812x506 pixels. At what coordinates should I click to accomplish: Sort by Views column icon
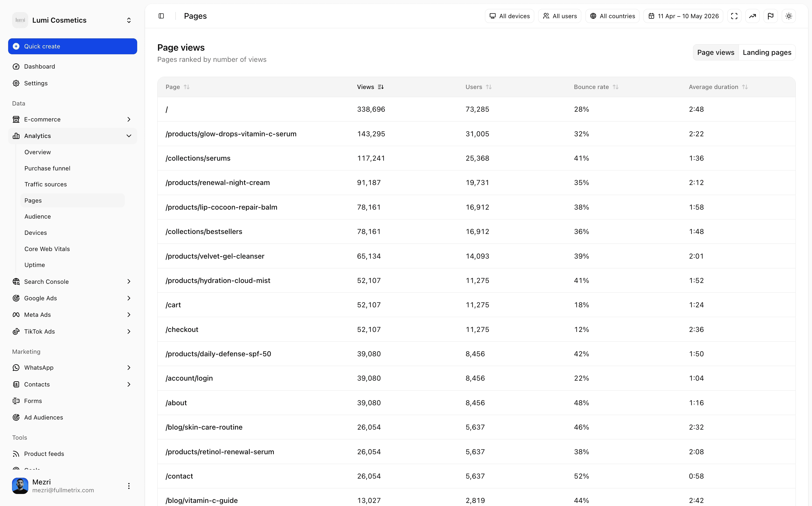381,87
